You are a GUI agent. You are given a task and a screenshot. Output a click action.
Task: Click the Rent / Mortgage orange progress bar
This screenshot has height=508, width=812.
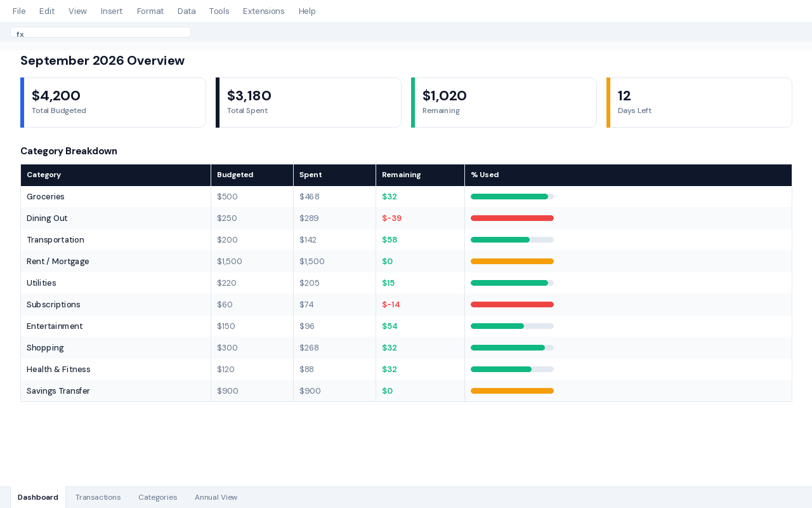512,262
